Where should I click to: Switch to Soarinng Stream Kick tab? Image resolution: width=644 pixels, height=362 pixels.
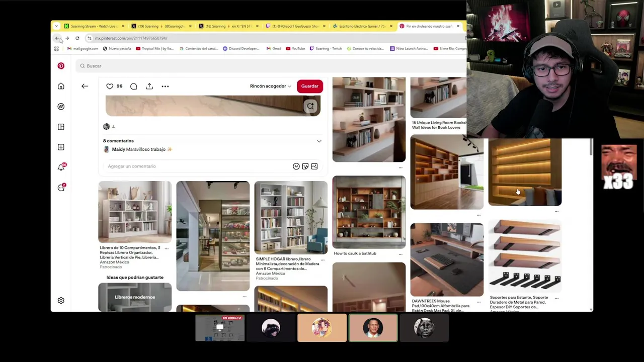pos(94,26)
